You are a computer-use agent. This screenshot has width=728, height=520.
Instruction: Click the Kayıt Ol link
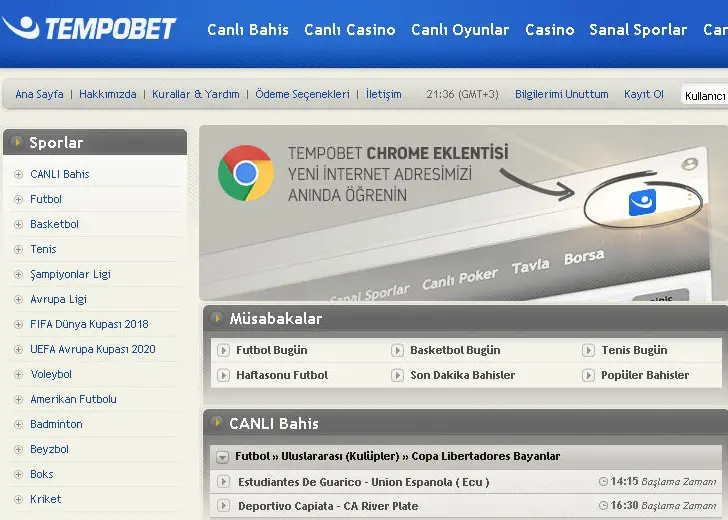[644, 94]
